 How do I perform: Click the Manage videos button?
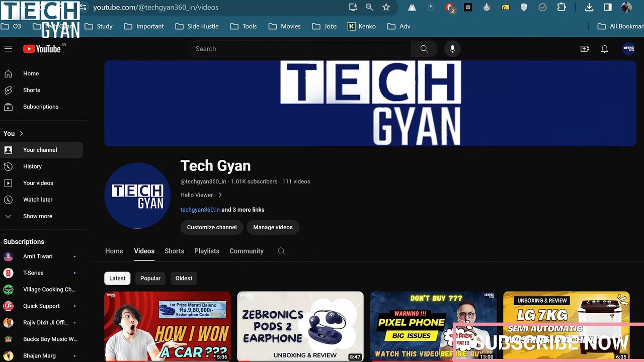point(273,227)
